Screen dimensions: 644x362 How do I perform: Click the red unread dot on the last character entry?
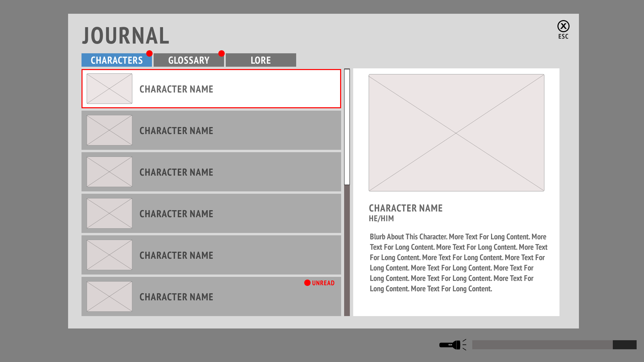[x=307, y=283]
